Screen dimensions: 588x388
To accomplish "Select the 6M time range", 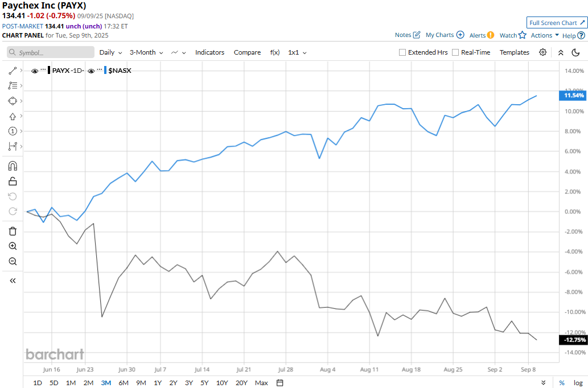I will 124,383.
